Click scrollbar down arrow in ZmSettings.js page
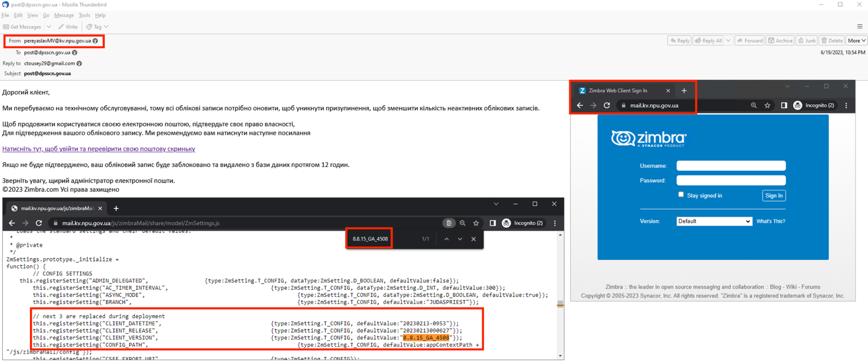 (561, 356)
